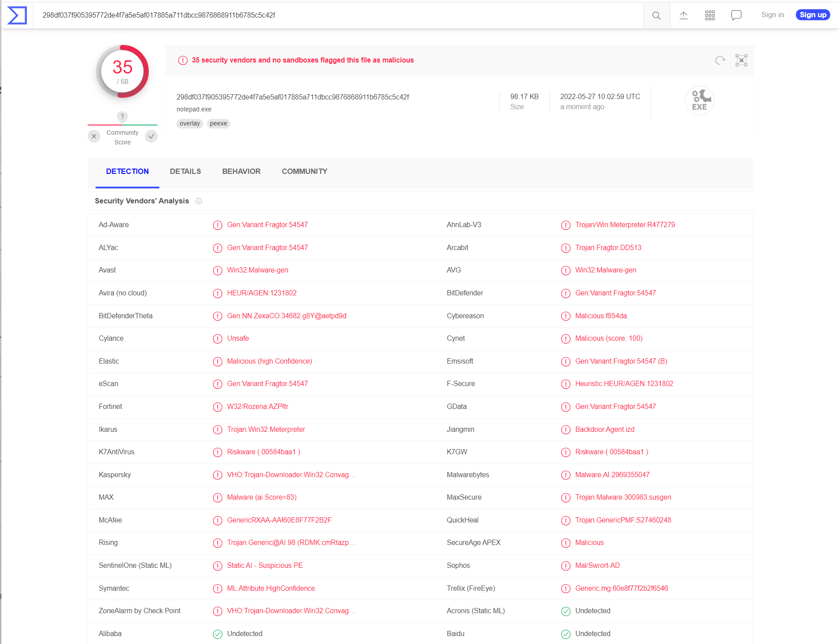Open the graph relations icon
839x644 pixels.
point(741,60)
